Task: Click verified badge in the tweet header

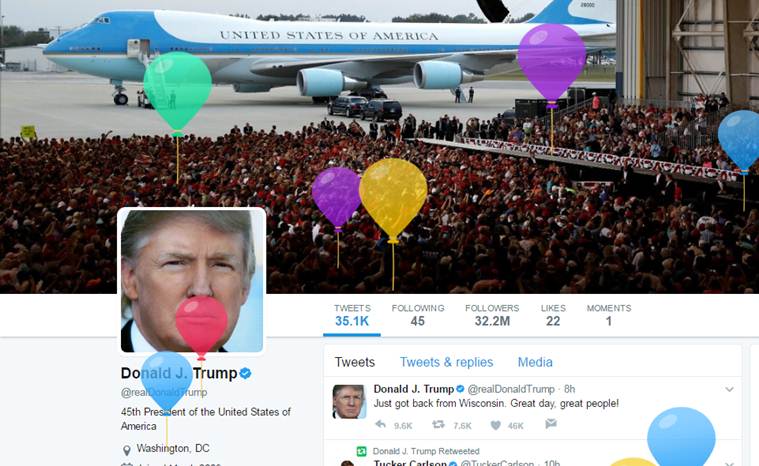Action: pos(460,389)
